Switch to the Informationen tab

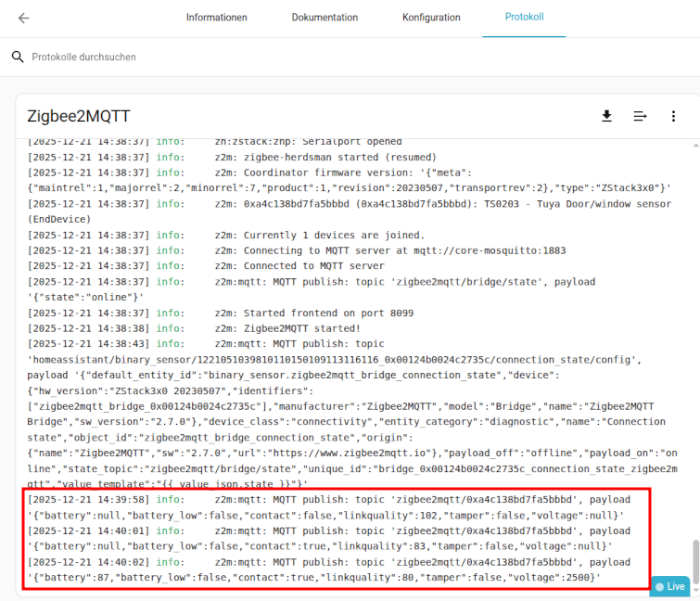coord(216,18)
